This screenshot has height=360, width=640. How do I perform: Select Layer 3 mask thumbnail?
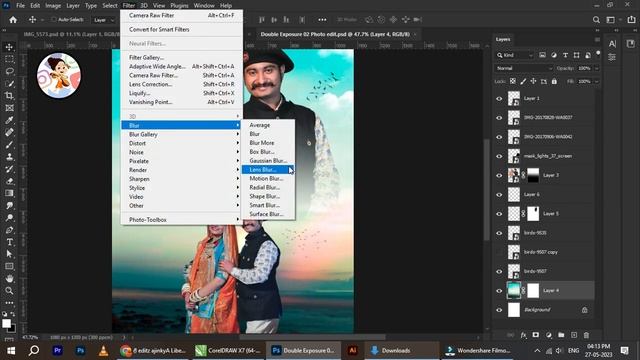533,175
